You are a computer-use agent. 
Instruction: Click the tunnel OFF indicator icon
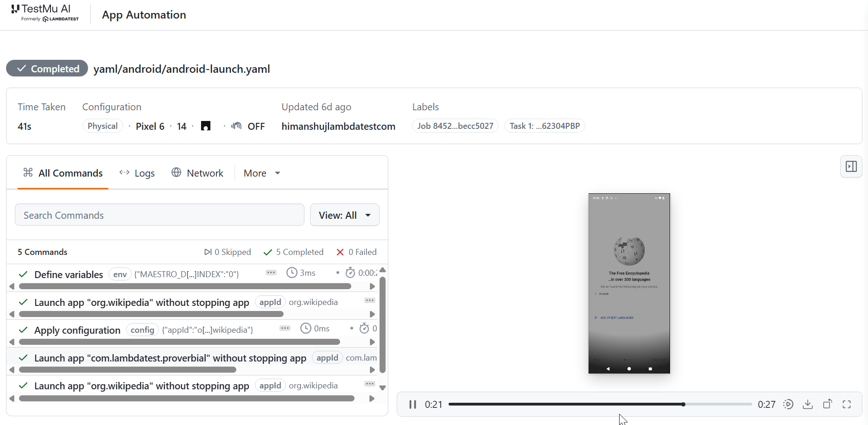click(x=236, y=126)
